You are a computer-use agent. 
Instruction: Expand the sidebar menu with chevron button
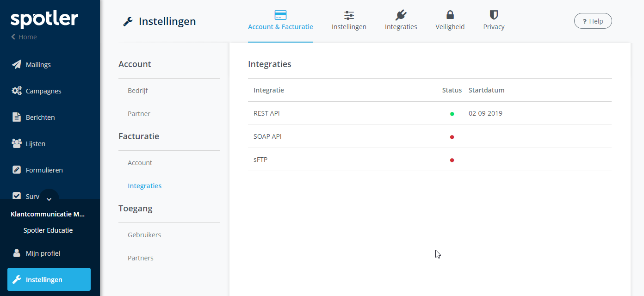tap(49, 199)
